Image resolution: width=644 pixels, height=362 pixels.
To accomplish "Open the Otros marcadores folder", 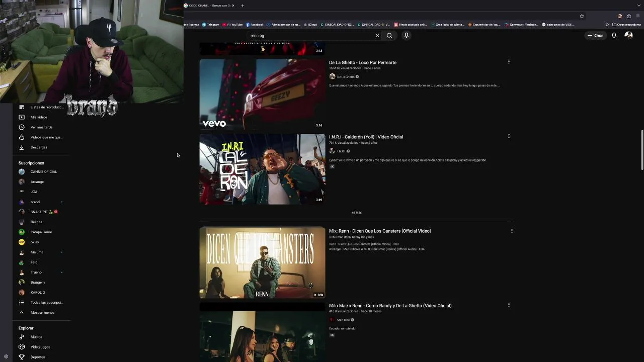I will [626, 25].
